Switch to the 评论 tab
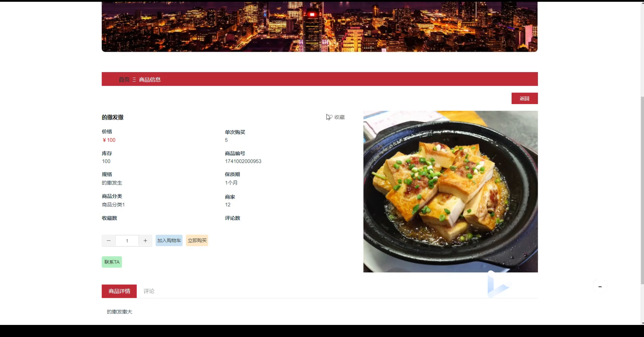The image size is (644, 337). [149, 291]
